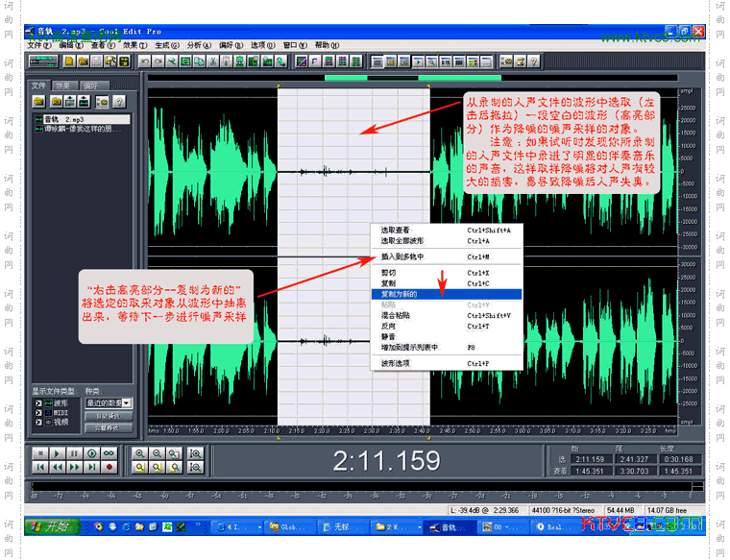This screenshot has width=730, height=560.
Task: Choose 插入到多轨中 in context menu
Action: point(447,256)
